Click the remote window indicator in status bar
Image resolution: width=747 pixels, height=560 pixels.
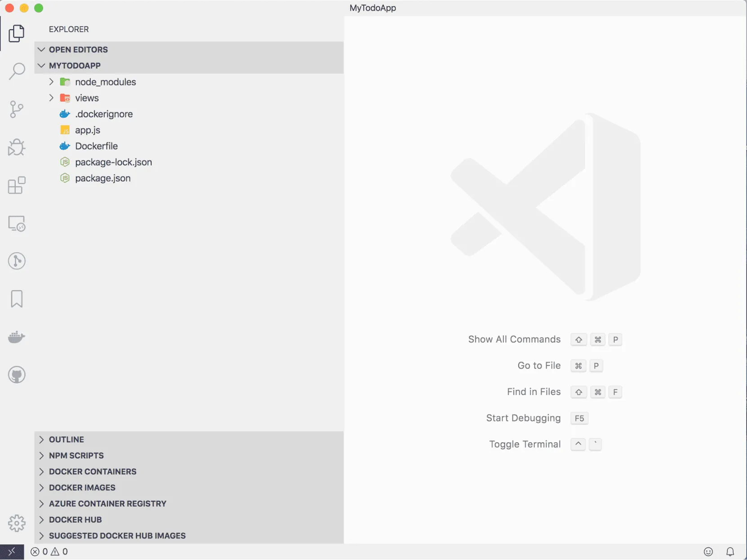pos(12,551)
